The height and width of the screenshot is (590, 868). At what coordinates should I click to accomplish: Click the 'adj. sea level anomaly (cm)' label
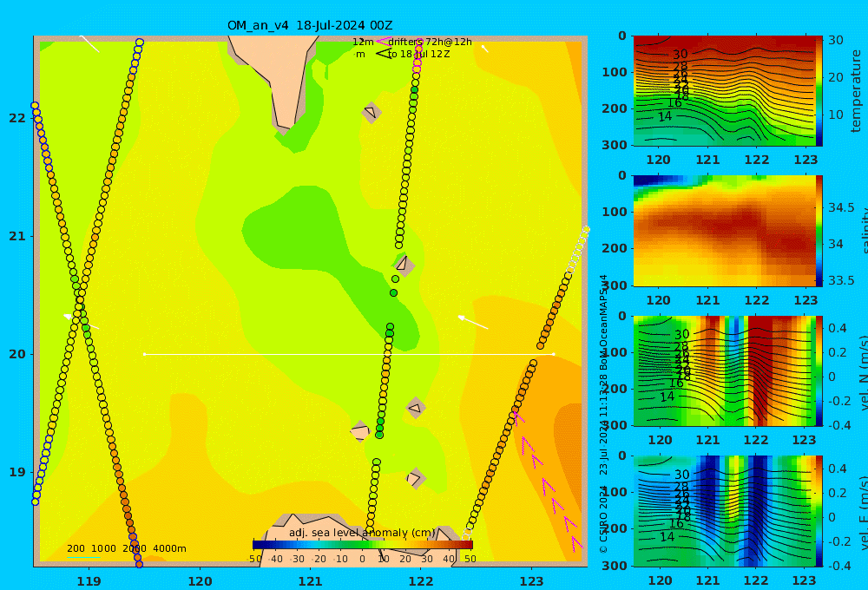click(362, 533)
